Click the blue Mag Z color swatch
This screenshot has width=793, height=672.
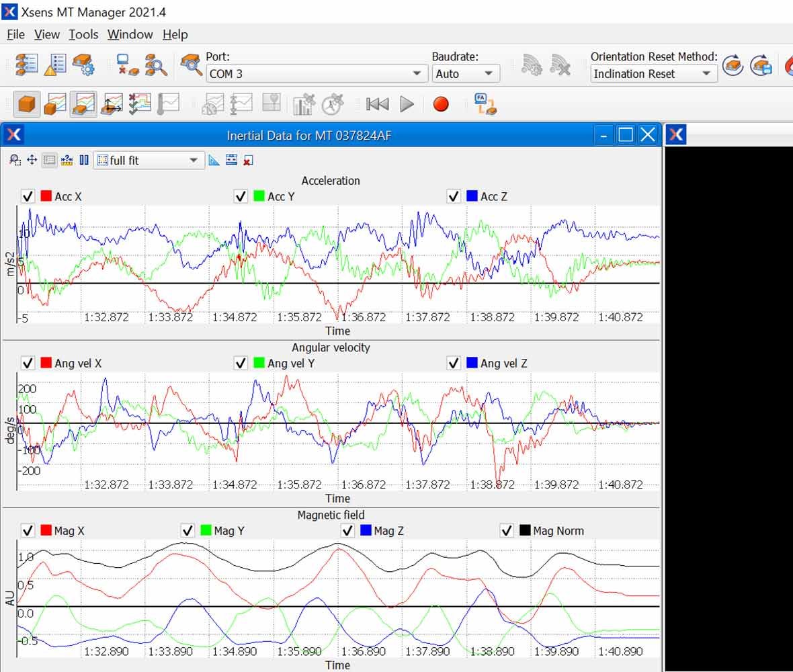[x=366, y=530]
